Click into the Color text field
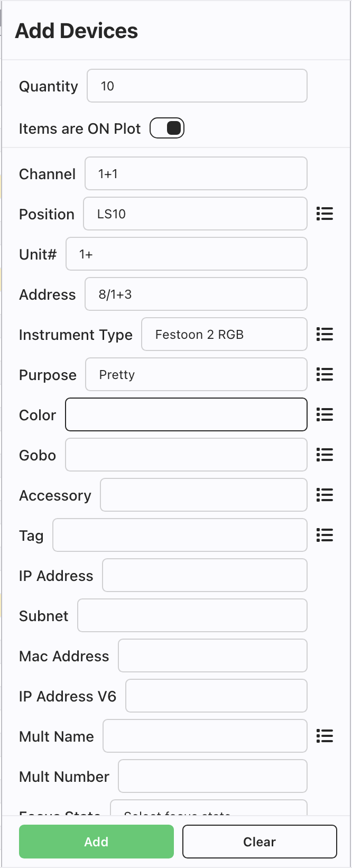Image resolution: width=352 pixels, height=868 pixels. 186,415
